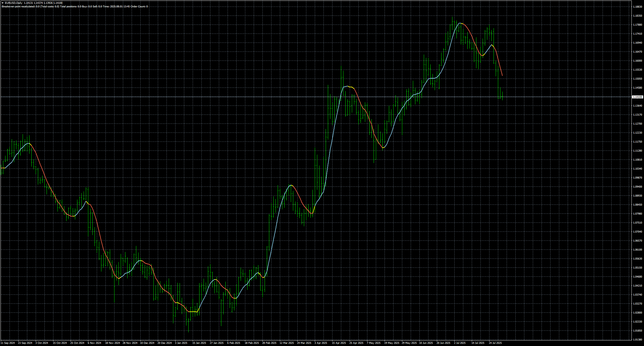
Task: Click the 23 Sep 2024 date label
Action: (x=25, y=343)
